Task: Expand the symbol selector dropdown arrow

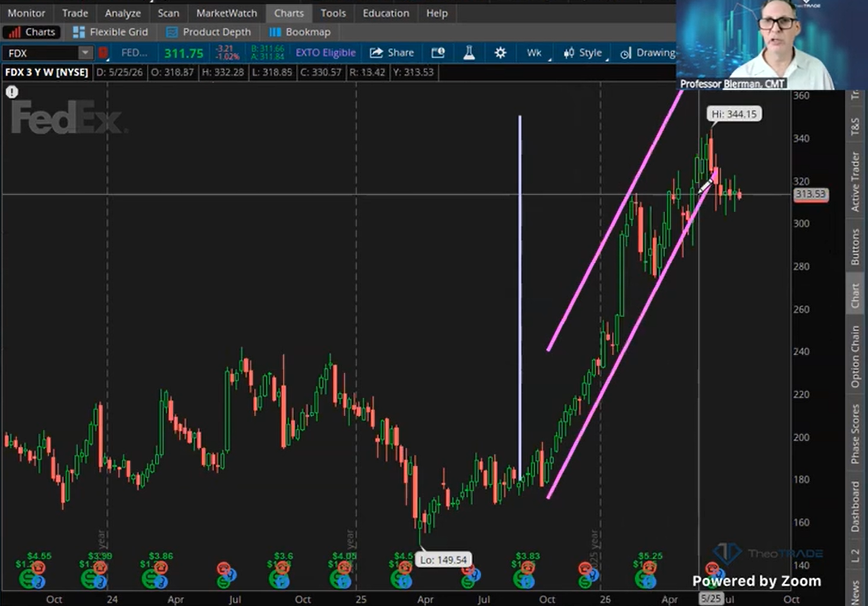Action: pyautogui.click(x=85, y=53)
